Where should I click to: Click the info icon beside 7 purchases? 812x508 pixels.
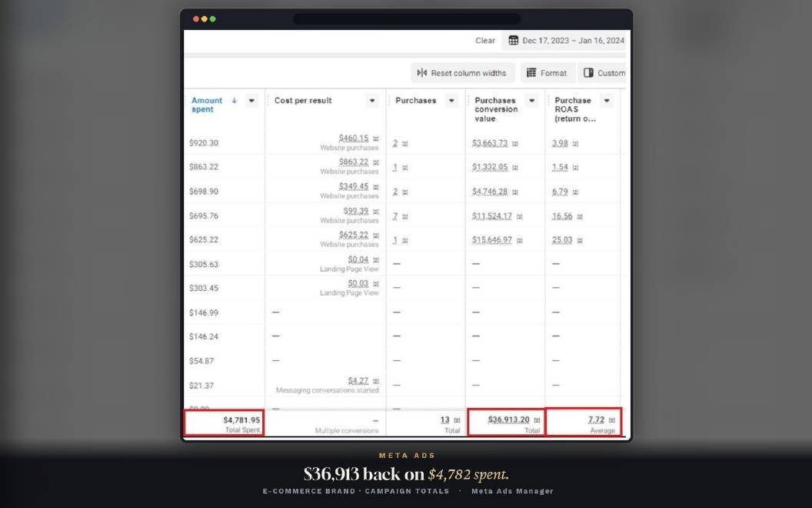tap(405, 217)
